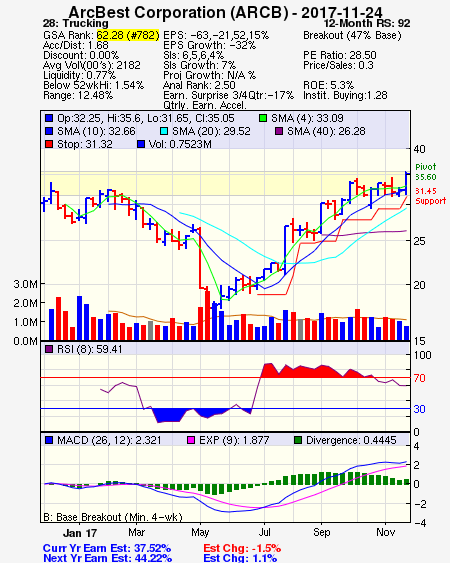Viewport: 450px width, 563px height.
Task: Click blue 'Est Chg: 1.1%' text
Action: [240, 558]
